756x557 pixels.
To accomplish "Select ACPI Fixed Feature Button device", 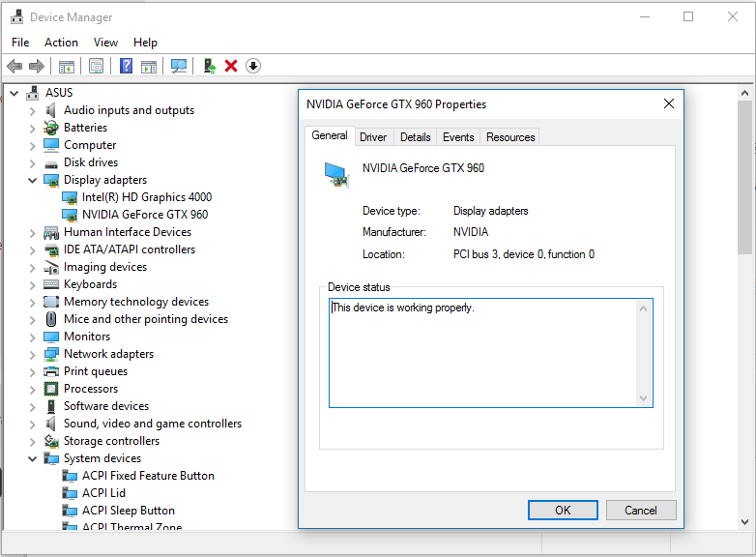I will [148, 476].
